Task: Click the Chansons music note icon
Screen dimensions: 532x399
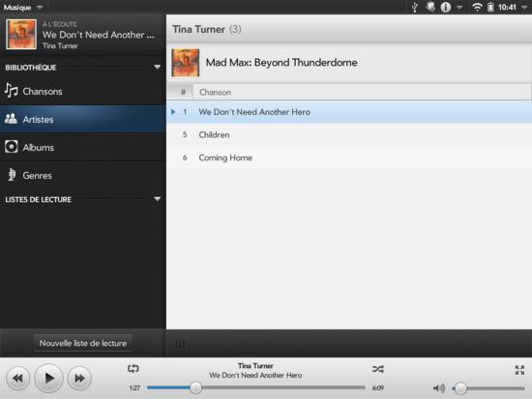Action: pyautogui.click(x=12, y=91)
